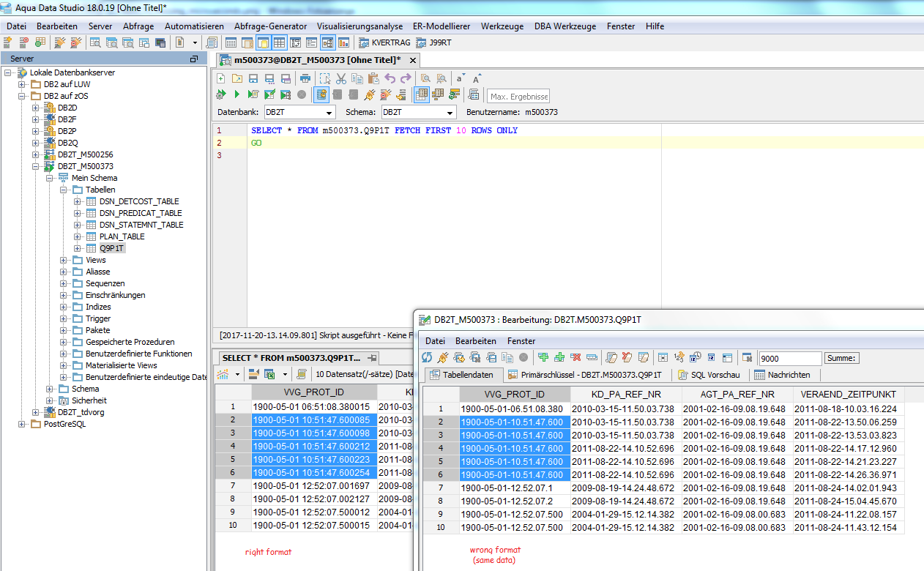Click the gray Stop execution circle in query toolbar

click(301, 94)
